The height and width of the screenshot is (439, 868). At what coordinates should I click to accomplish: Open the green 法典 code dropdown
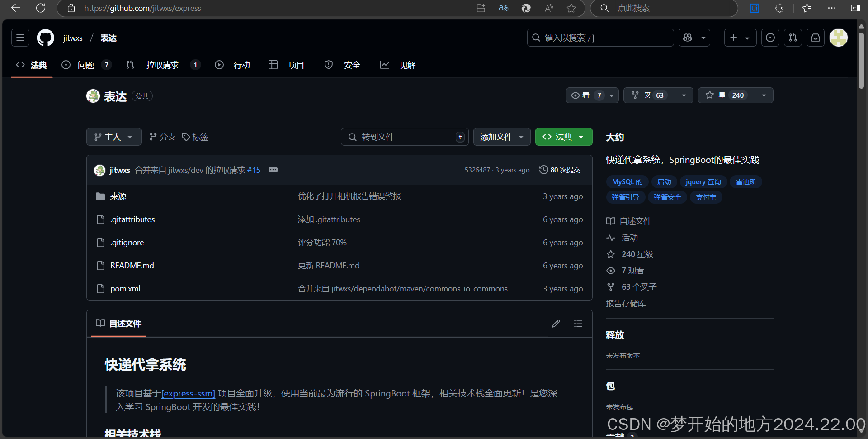[x=563, y=137]
